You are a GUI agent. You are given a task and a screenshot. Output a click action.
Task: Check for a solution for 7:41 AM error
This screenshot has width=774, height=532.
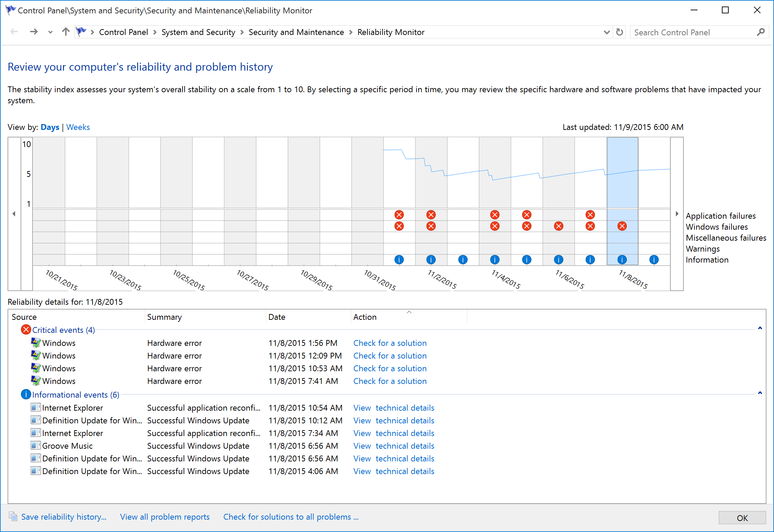(x=390, y=381)
